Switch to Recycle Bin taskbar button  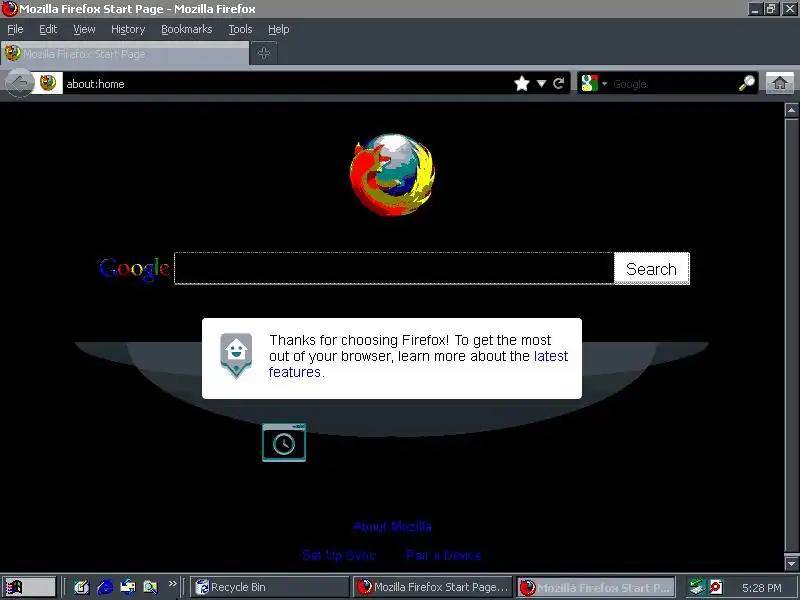(x=269, y=587)
